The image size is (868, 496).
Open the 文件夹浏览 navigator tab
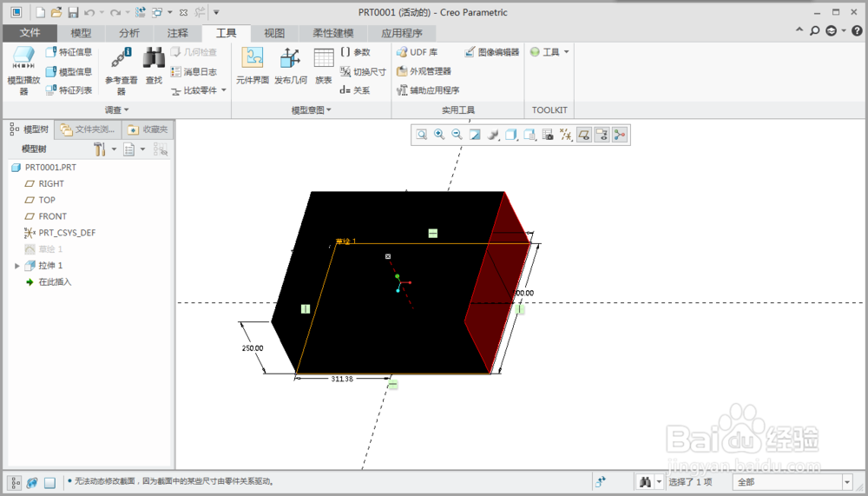tap(88, 129)
